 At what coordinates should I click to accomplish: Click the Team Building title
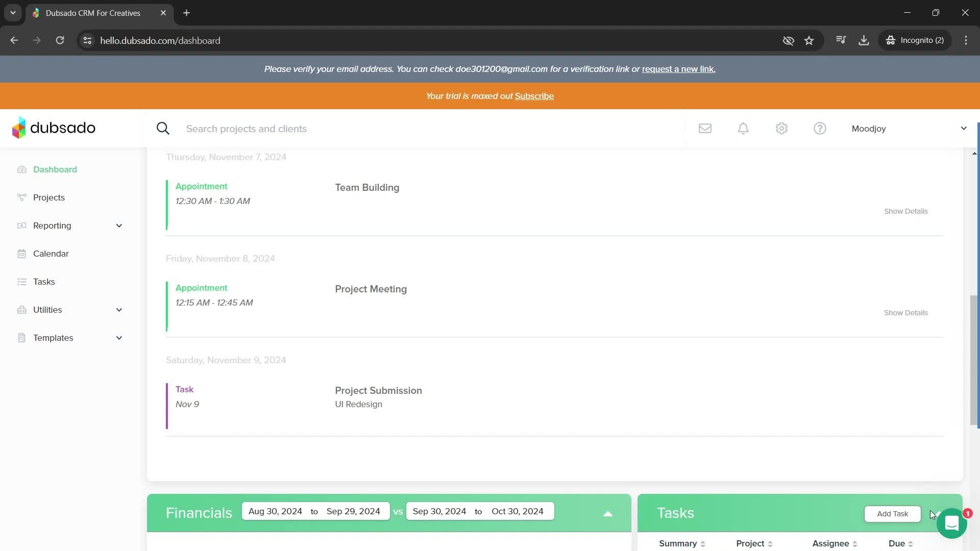(367, 187)
